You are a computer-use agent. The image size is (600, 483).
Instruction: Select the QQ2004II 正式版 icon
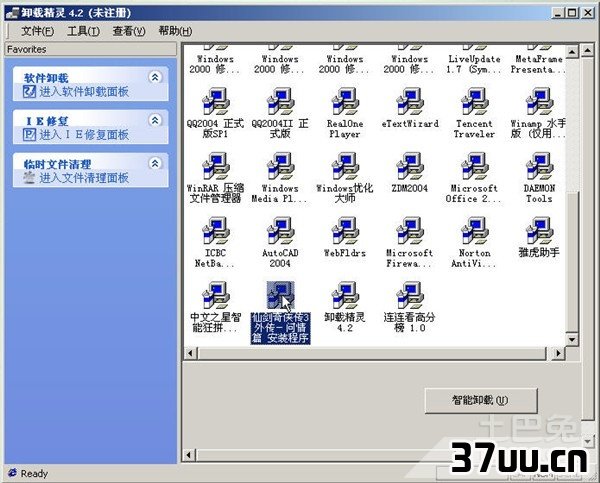pyautogui.click(x=280, y=102)
